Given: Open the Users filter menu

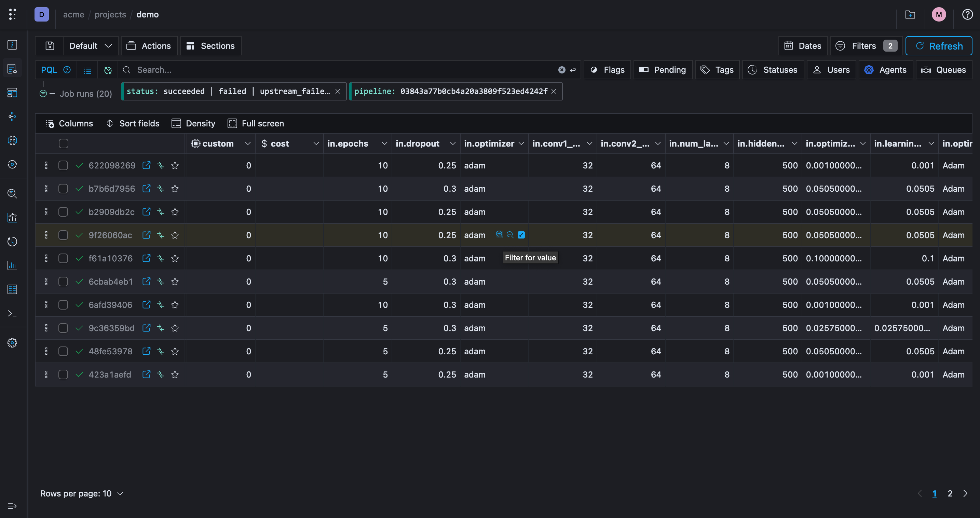Looking at the screenshot, I should 831,70.
